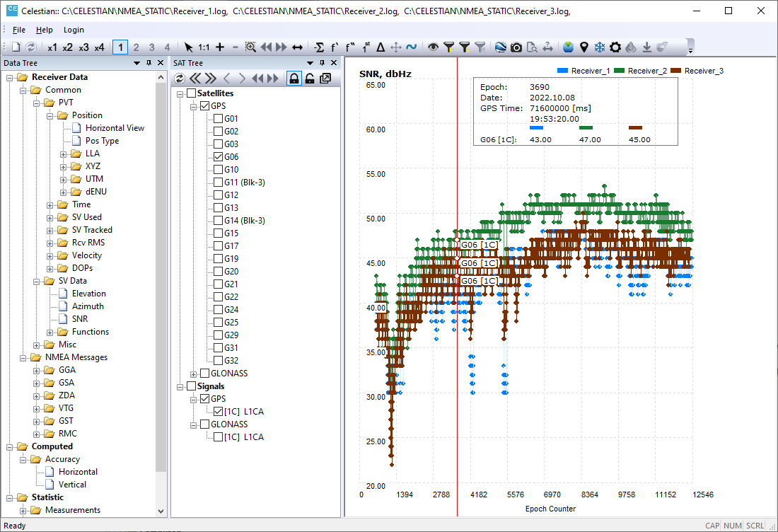Click the zoom magnifier toolbar icon
The width and height of the screenshot is (778, 532).
point(250,47)
